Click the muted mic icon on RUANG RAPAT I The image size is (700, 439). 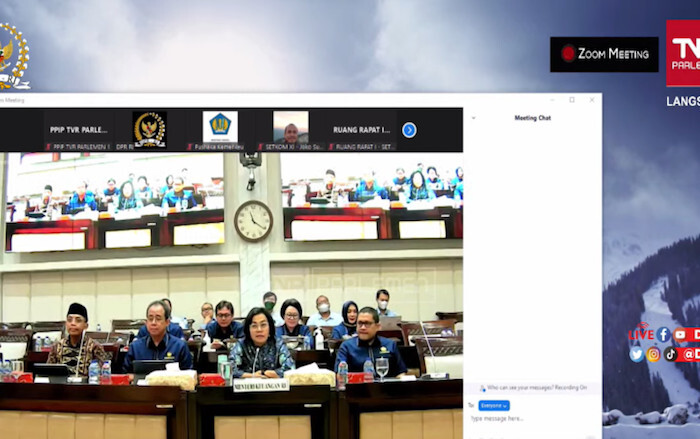pos(331,146)
